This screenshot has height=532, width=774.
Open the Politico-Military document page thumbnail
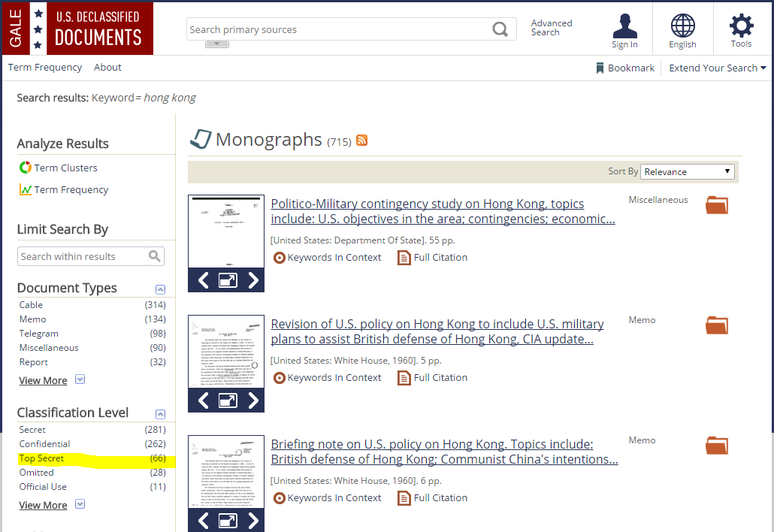pyautogui.click(x=226, y=231)
